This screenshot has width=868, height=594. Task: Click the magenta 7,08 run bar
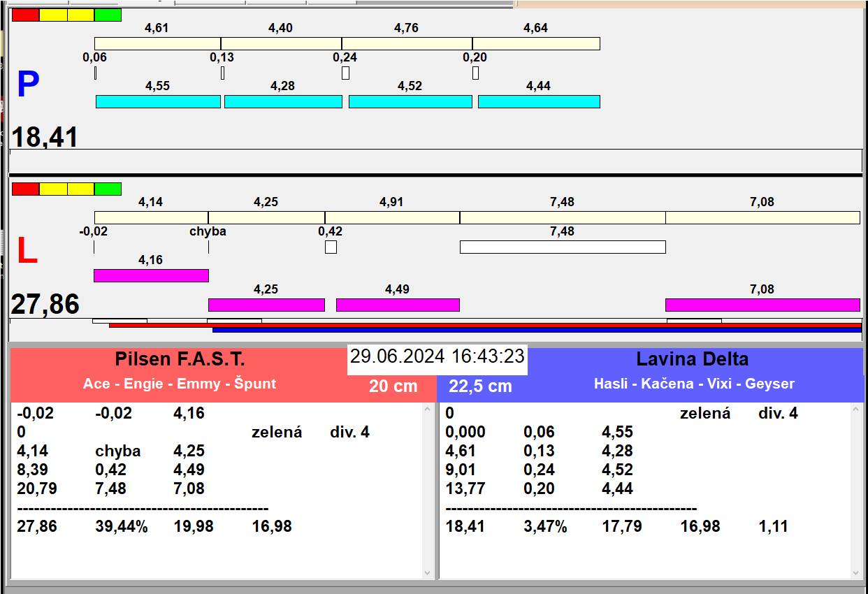click(762, 305)
